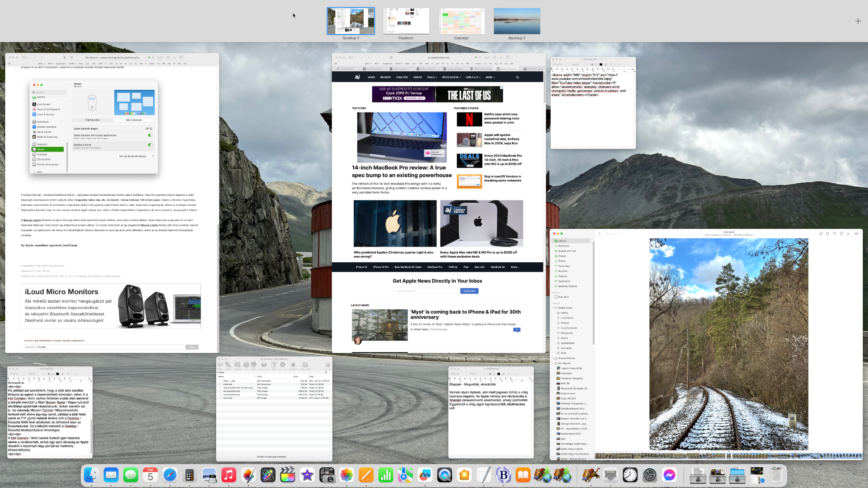
Task: Open QuickTime Player in the Dock
Action: coord(444,475)
